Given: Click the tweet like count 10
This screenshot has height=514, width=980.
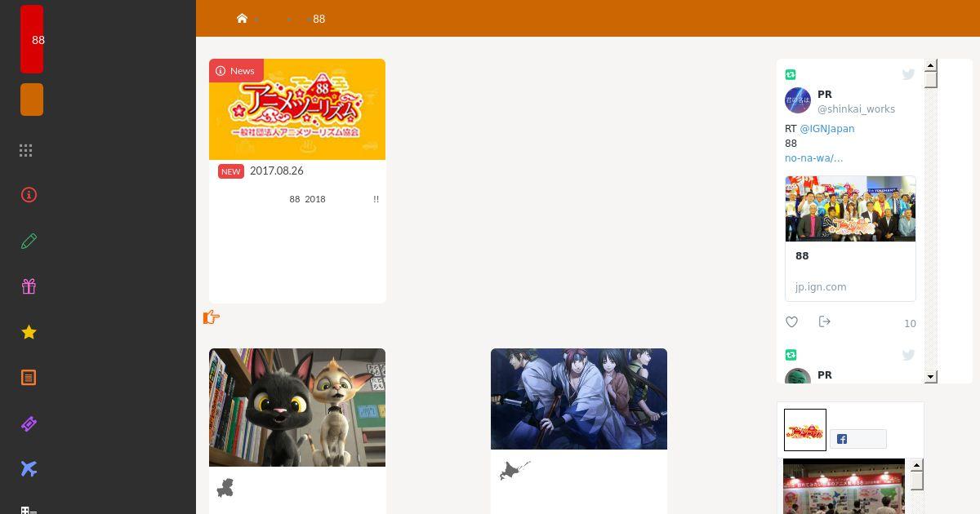Looking at the screenshot, I should [910, 324].
